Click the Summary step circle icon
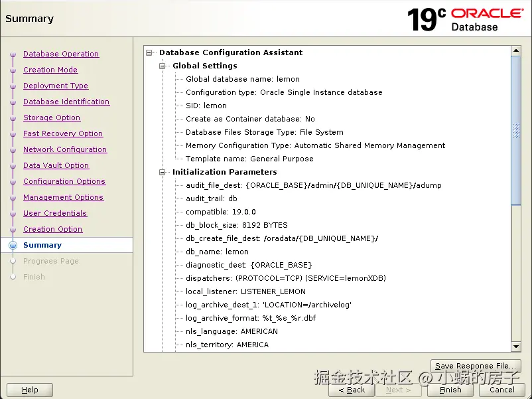The image size is (532, 399). [x=13, y=245]
